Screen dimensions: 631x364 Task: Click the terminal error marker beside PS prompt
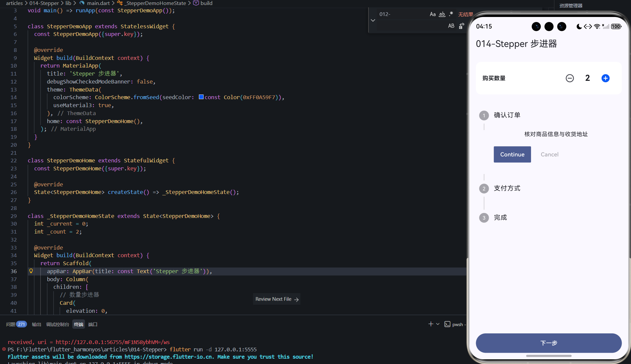(4, 349)
